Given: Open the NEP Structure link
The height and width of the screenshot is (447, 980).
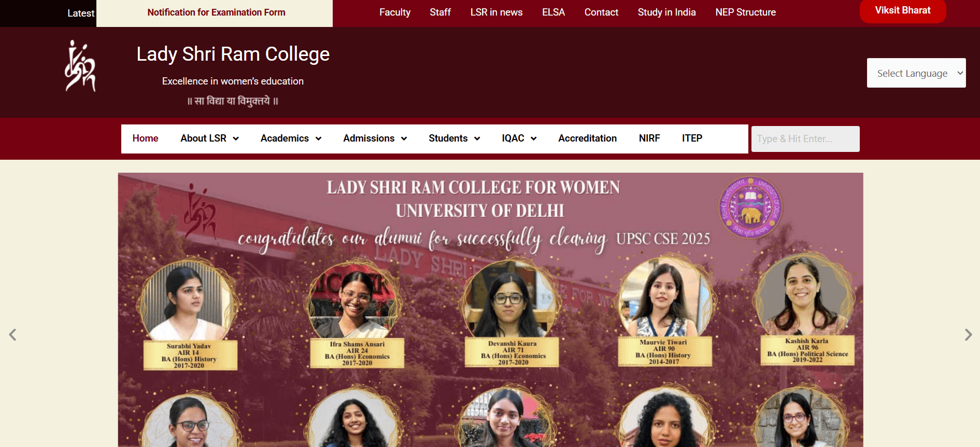Looking at the screenshot, I should click(745, 12).
